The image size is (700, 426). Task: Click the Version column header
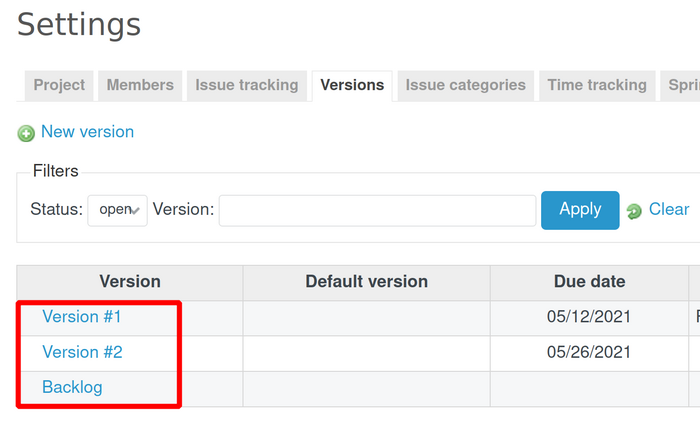point(130,282)
